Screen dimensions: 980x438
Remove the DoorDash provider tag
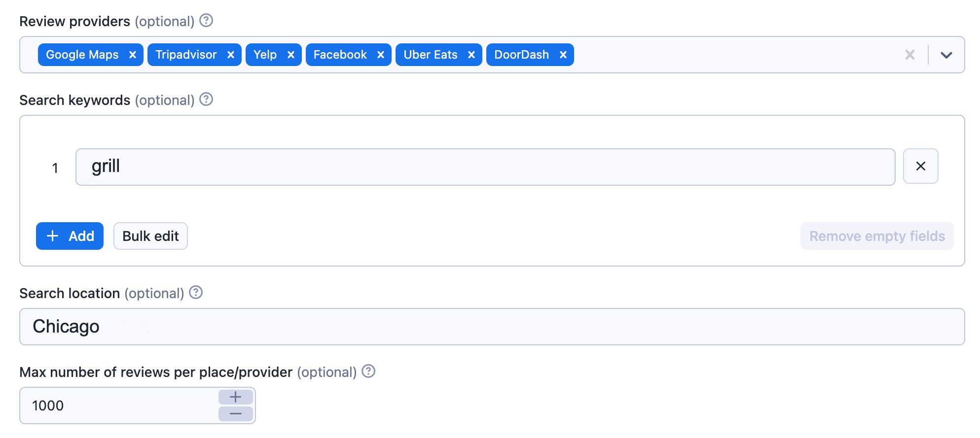(563, 55)
